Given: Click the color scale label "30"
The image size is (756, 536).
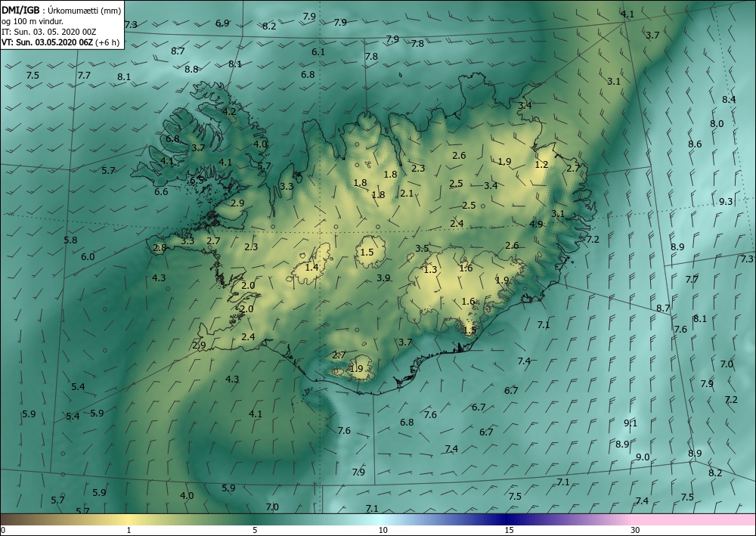Looking at the screenshot, I should pyautogui.click(x=636, y=530).
